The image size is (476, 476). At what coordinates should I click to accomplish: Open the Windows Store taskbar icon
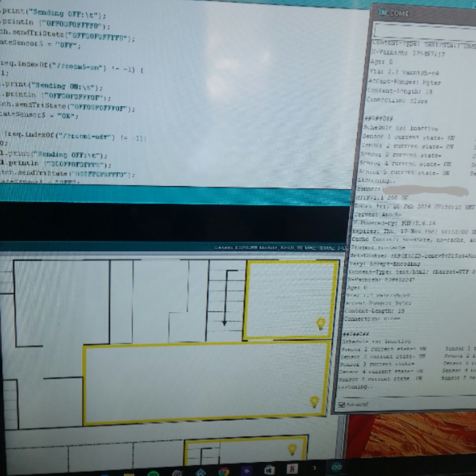click(x=269, y=470)
